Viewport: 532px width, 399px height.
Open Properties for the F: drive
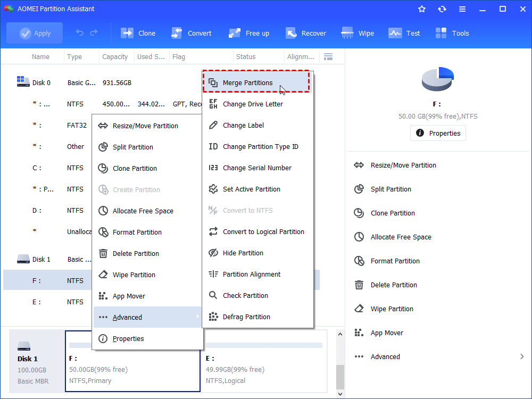coord(437,133)
